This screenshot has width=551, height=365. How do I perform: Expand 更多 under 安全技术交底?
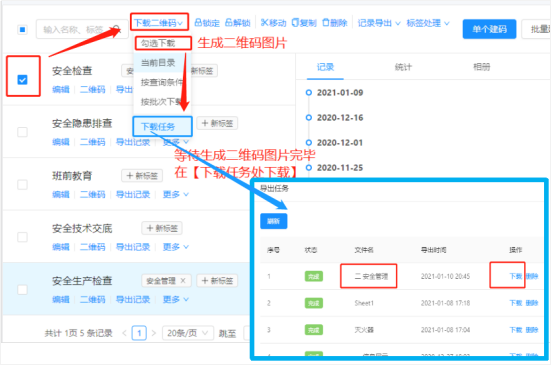pos(176,247)
